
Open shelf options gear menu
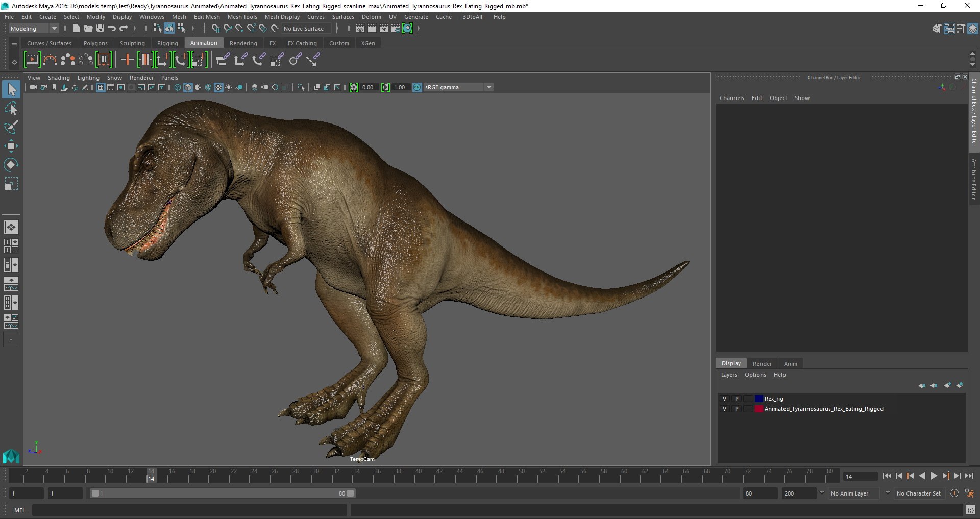point(14,62)
